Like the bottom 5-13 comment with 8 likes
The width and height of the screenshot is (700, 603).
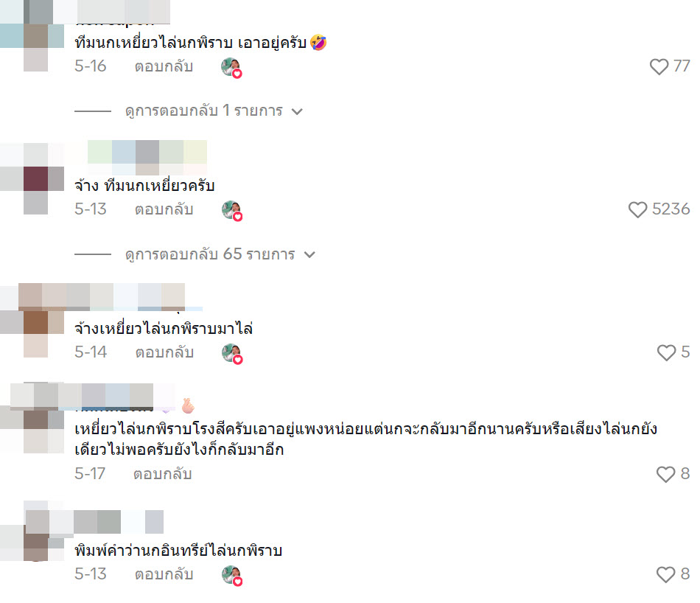[665, 574]
